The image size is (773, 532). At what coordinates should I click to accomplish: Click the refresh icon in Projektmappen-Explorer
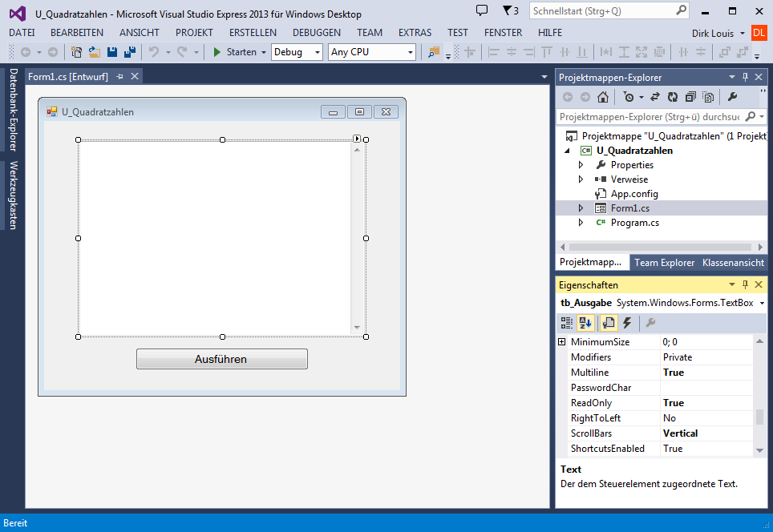coord(673,97)
